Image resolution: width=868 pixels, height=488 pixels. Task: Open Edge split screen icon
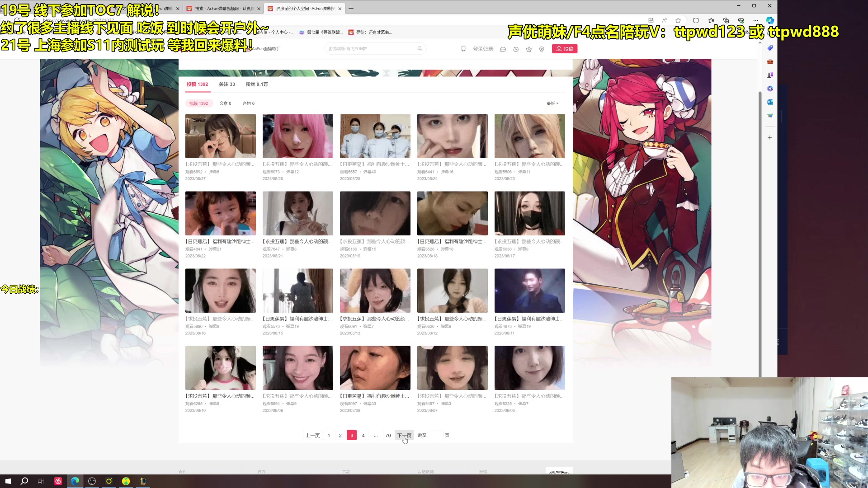pyautogui.click(x=696, y=20)
